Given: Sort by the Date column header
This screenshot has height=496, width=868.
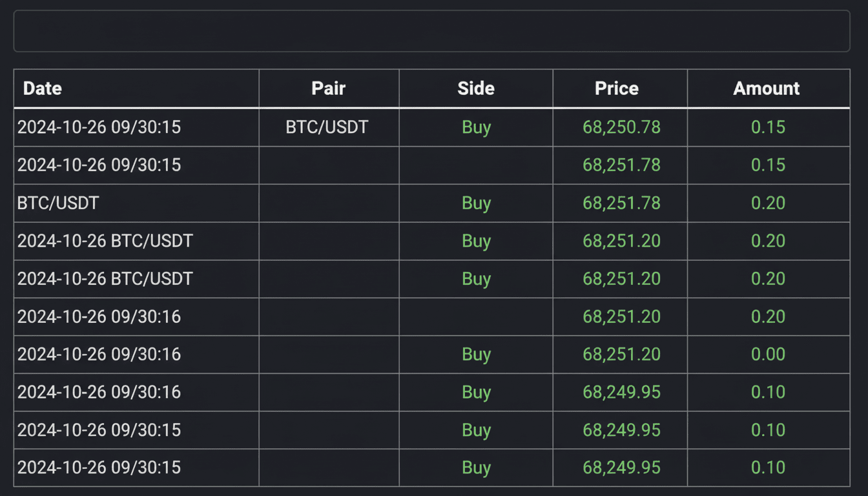Looking at the screenshot, I should click(x=43, y=88).
